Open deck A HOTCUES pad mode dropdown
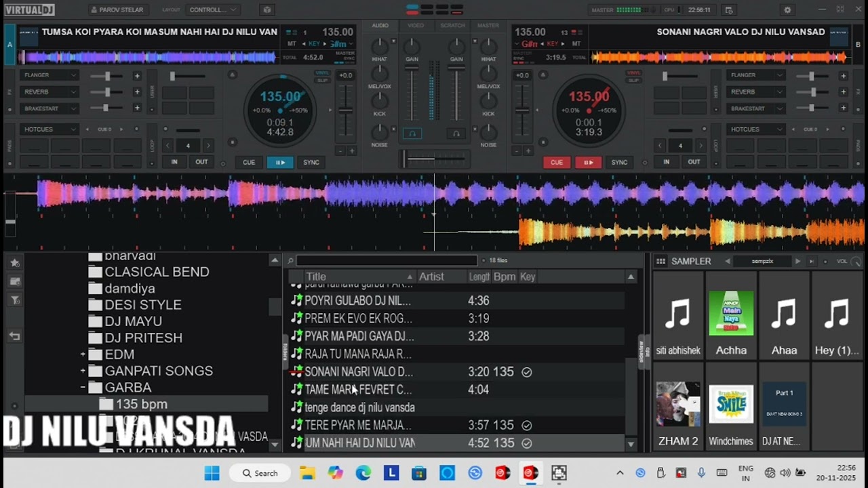This screenshot has height=488, width=868. pos(50,129)
